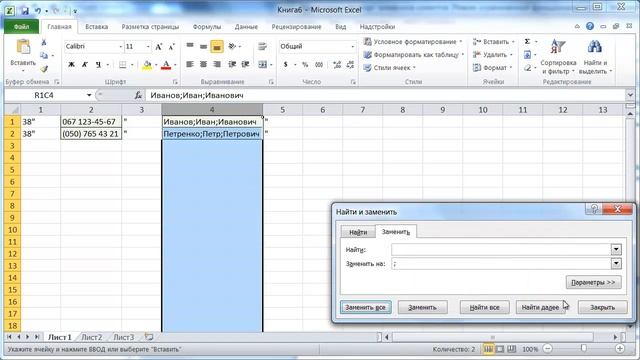The image size is (640, 360).
Task: Switch to the Разметка страницы tab
Action: [150, 27]
